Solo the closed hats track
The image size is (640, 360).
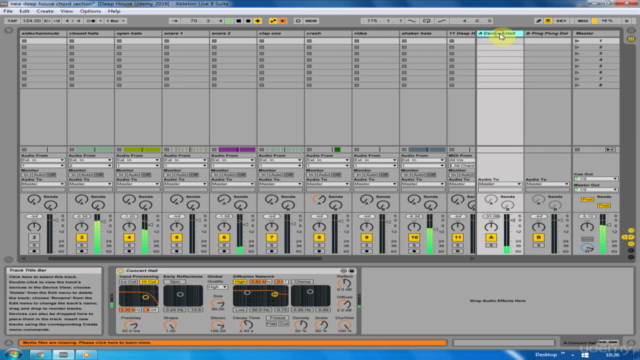[82, 245]
